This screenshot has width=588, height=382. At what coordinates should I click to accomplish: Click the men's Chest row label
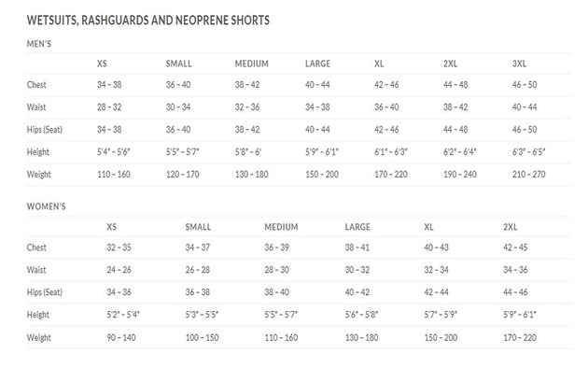point(36,85)
